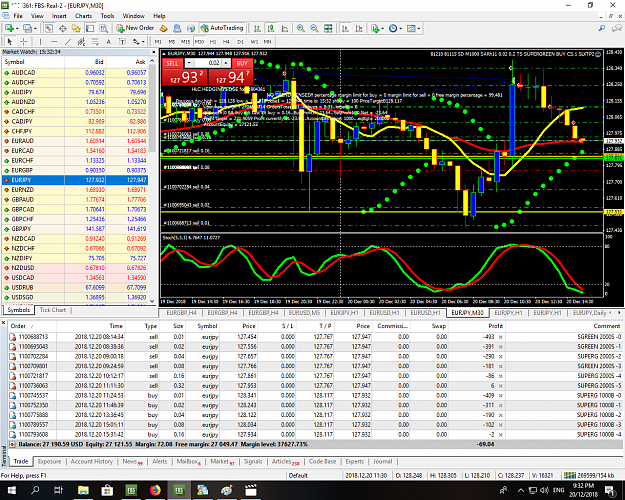Viewport: 625px width, 500px height.
Task: Toggle the Market Watch panel icon
Action: point(49,28)
